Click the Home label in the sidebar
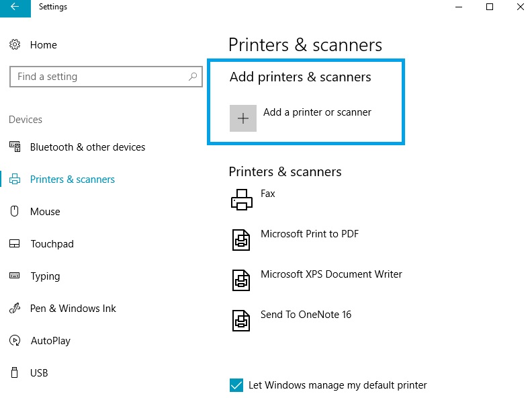This screenshot has width=532, height=398. coord(44,45)
